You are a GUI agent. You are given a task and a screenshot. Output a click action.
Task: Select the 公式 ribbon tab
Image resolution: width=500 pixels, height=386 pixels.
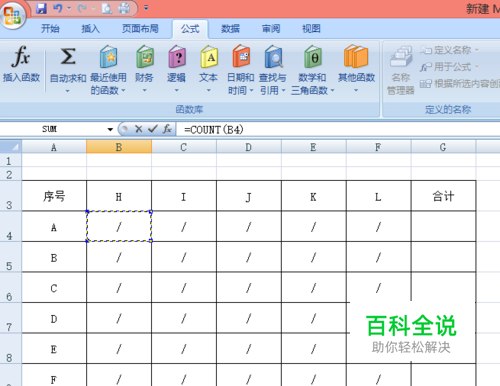190,29
